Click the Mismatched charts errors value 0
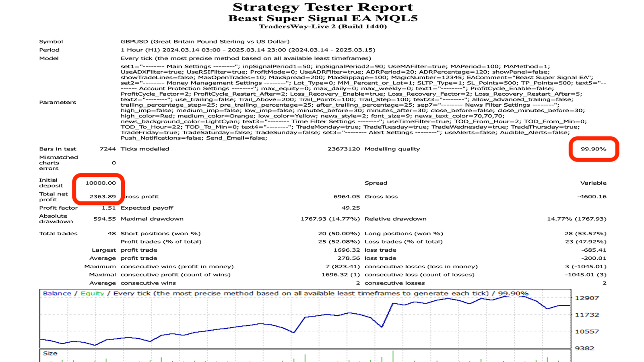 (114, 163)
